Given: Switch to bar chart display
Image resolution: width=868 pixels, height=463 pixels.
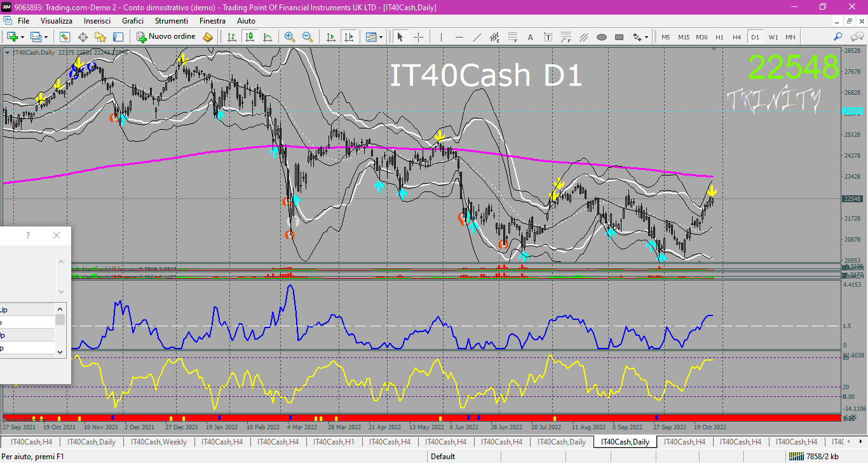Looking at the screenshot, I should click(232, 37).
